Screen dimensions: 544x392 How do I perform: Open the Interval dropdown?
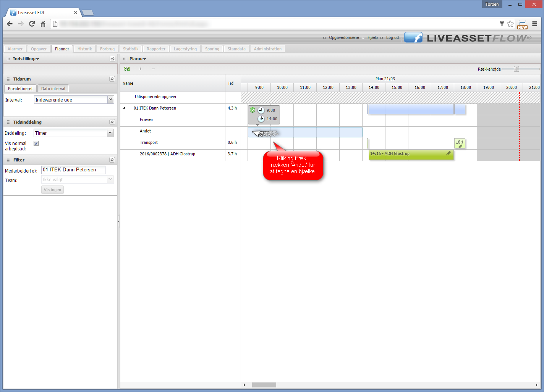point(110,100)
